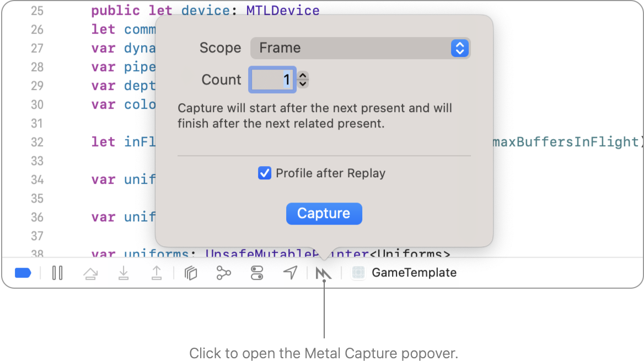Toggle the blue breakpoints activation icon
Viewport: 644px width, 361px height.
[23, 273]
